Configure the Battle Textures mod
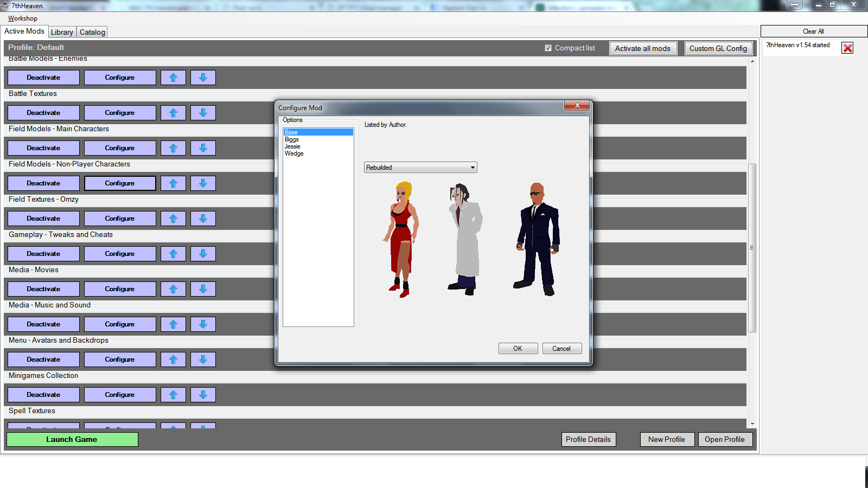868x488 pixels. (x=120, y=113)
